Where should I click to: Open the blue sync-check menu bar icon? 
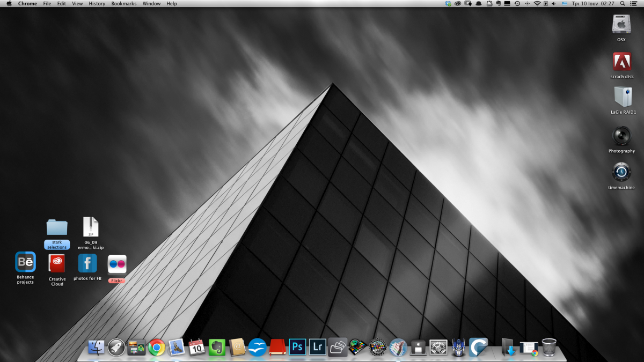448,4
